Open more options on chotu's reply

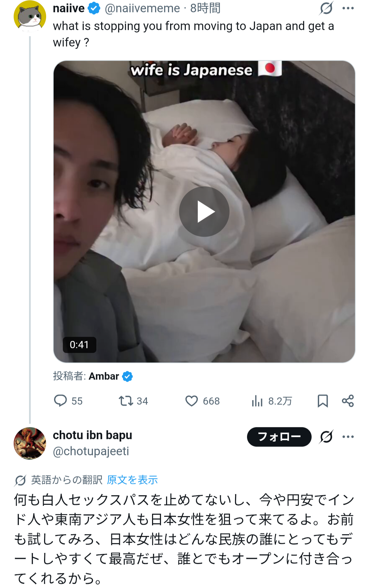point(348,437)
